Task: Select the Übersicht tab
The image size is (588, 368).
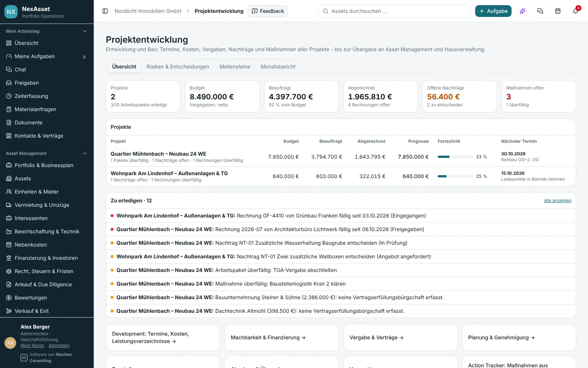Action: pyautogui.click(x=124, y=67)
